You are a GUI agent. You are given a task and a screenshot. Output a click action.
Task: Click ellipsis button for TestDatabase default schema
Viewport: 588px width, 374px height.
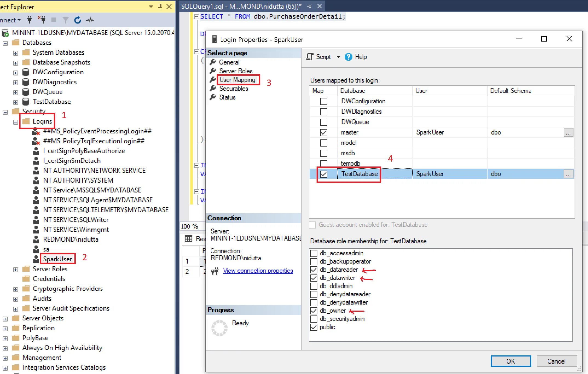pyautogui.click(x=568, y=174)
